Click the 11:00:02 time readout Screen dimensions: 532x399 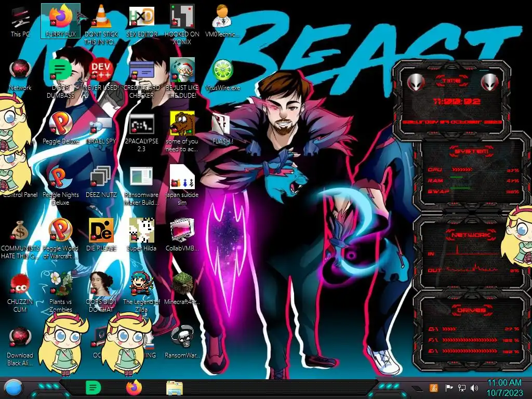click(x=457, y=101)
